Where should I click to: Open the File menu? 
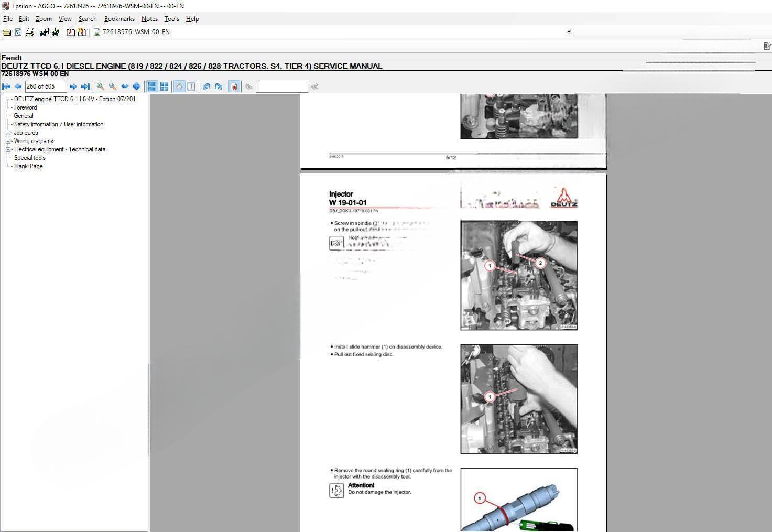coord(8,19)
